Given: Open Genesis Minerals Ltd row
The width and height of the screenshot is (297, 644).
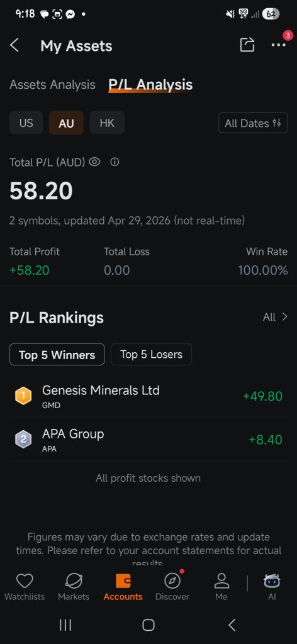Looking at the screenshot, I should point(148,396).
